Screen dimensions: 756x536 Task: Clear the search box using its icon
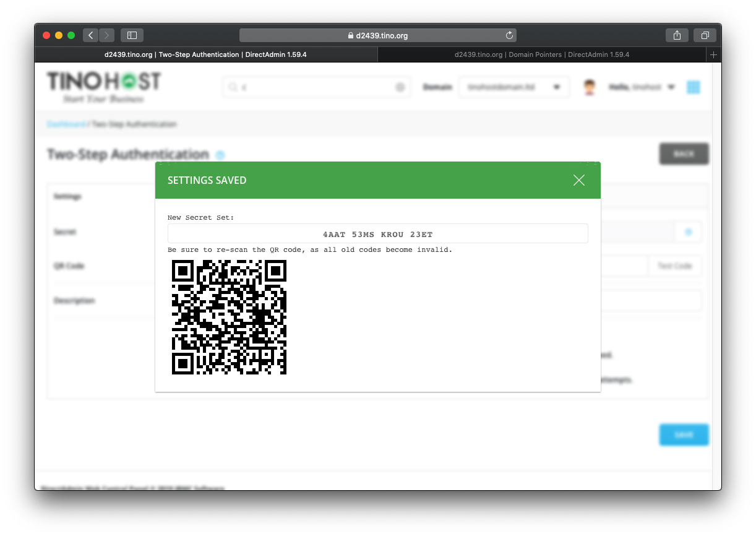(x=400, y=87)
